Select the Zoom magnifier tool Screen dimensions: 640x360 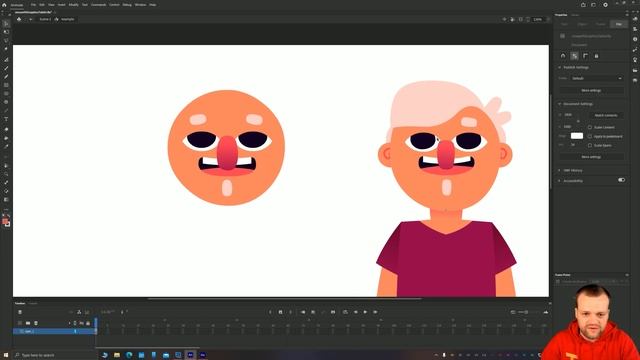click(x=6, y=174)
